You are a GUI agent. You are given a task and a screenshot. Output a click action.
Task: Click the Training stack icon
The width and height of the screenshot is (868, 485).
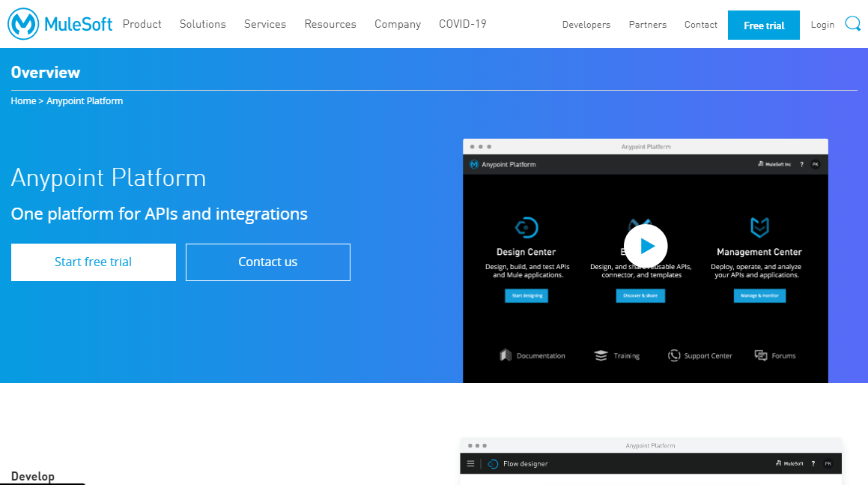tap(601, 355)
